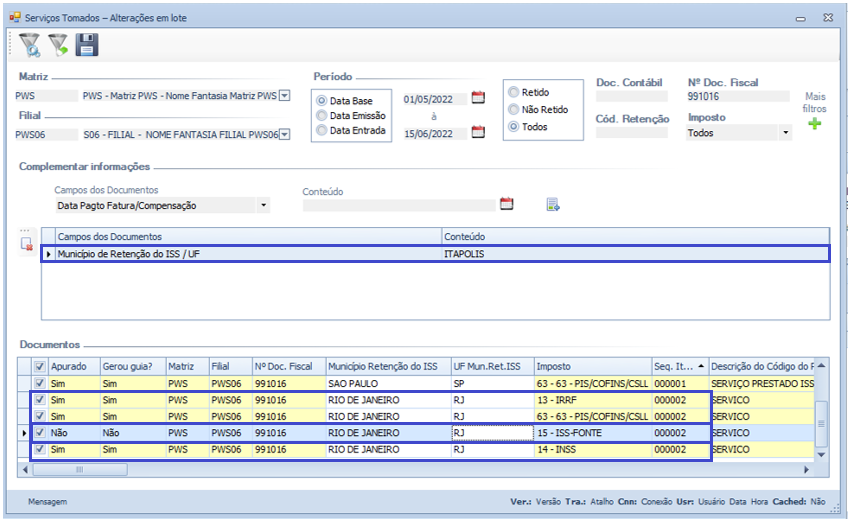Open calendar for period start date 01/05/2022
Screen dimensions: 851x521
pyautogui.click(x=478, y=98)
